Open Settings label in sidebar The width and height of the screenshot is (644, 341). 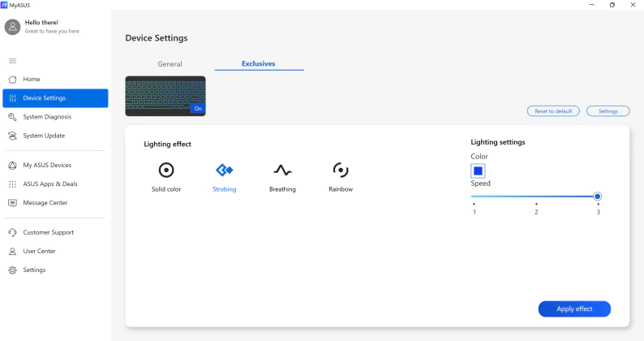click(34, 270)
